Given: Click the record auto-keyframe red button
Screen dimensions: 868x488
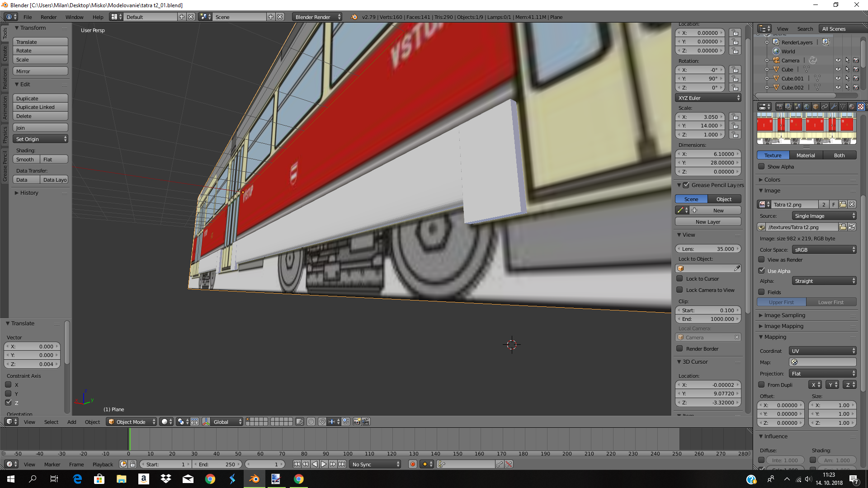Looking at the screenshot, I should point(412,464).
